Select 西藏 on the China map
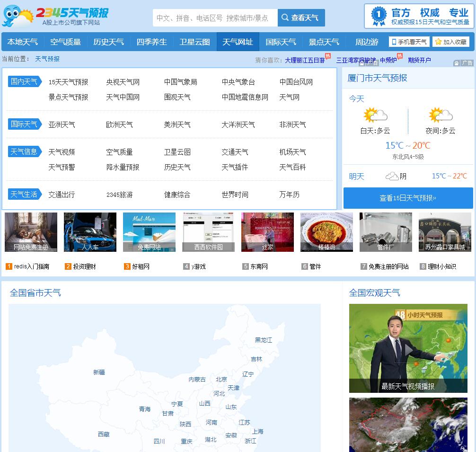The height and width of the screenshot is (452, 476). tap(104, 434)
